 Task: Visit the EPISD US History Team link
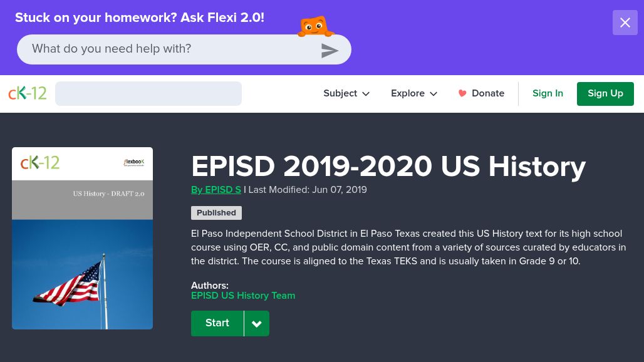(243, 296)
